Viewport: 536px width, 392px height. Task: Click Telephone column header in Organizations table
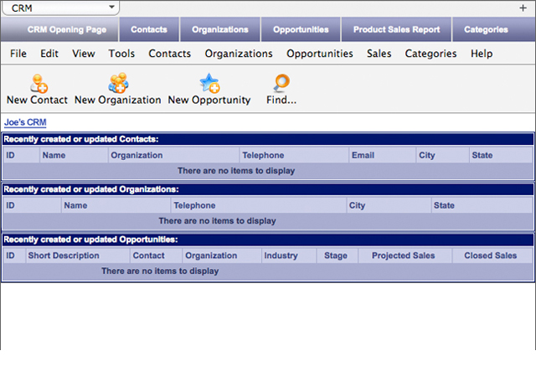[259, 205]
